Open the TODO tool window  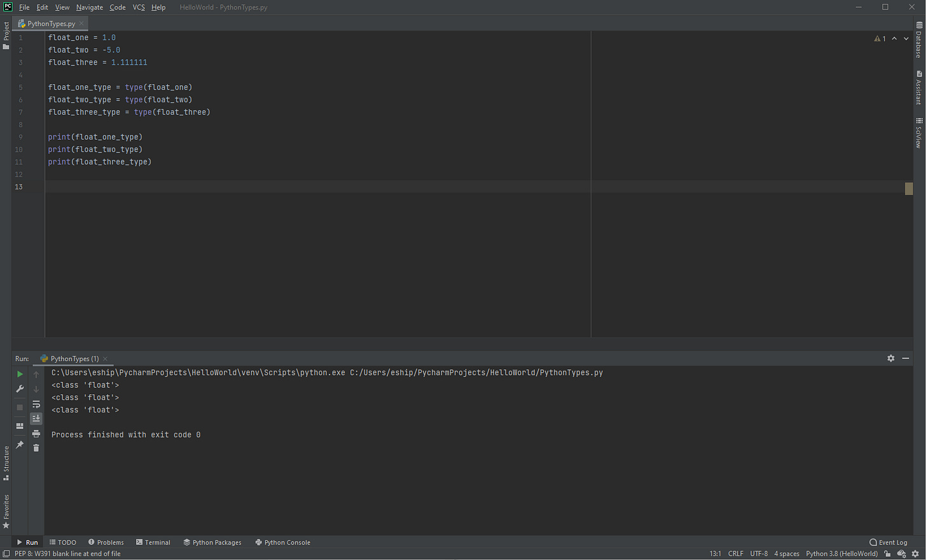click(63, 542)
